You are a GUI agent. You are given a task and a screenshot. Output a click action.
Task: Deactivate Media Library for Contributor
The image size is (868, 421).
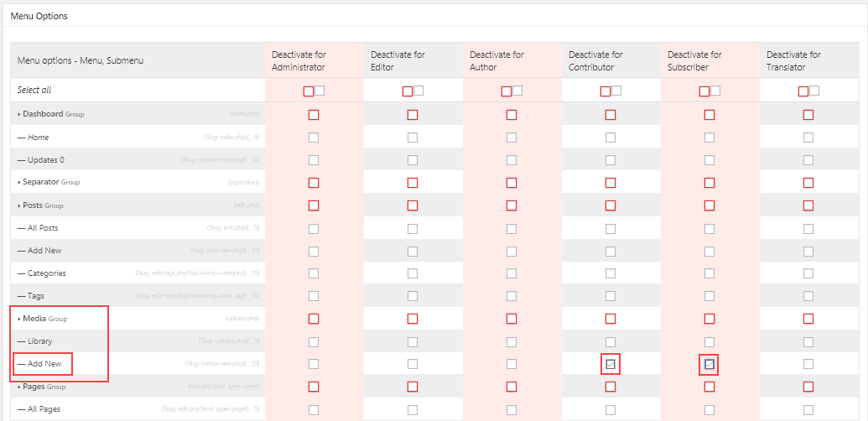[x=610, y=341]
